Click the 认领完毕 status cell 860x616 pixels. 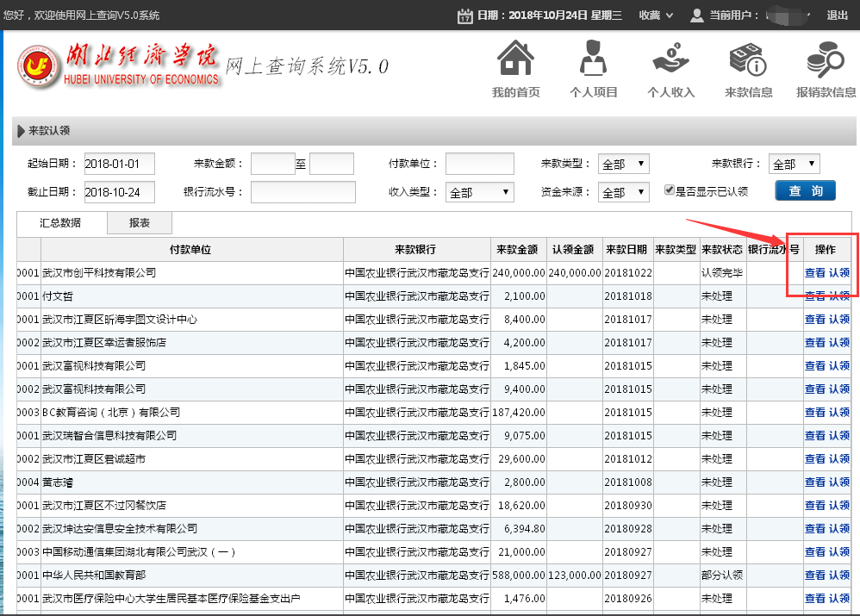[x=722, y=272]
